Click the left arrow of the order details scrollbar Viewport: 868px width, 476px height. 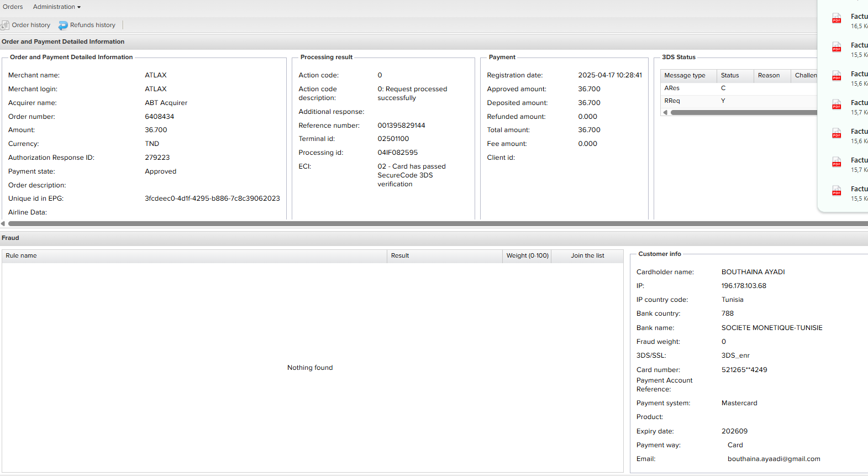click(x=3, y=224)
